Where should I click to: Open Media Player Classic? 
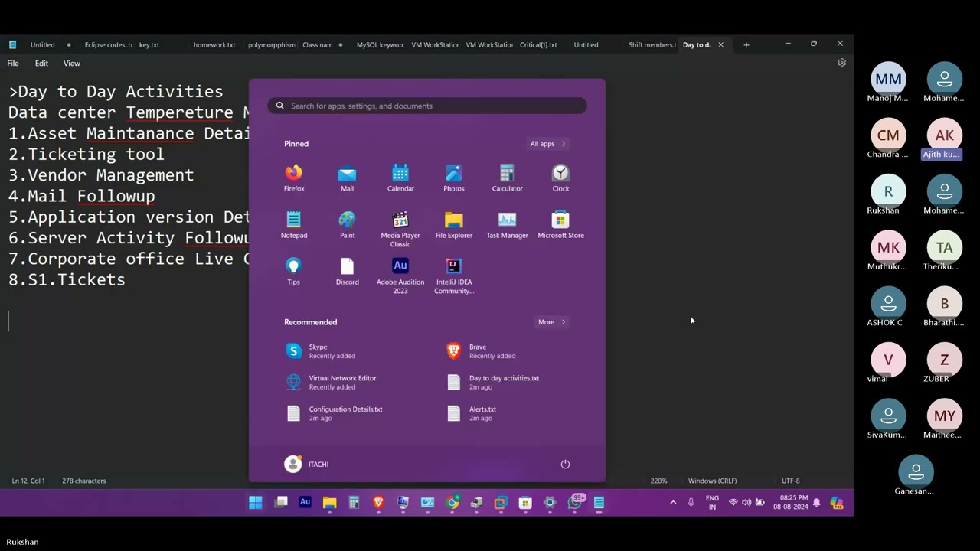pos(400,230)
